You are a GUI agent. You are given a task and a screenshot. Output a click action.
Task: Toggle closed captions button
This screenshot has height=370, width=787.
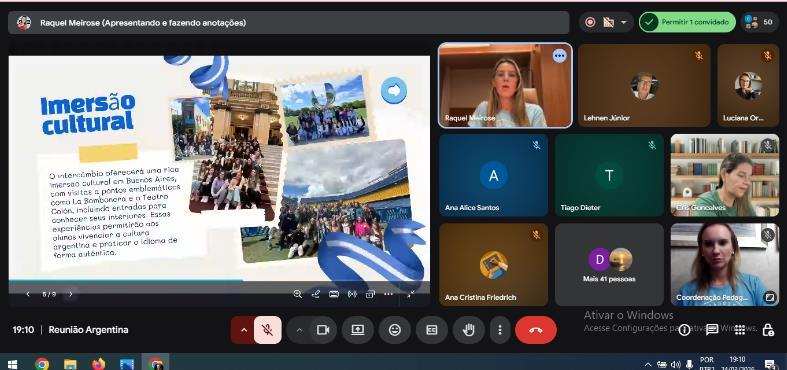point(432,330)
